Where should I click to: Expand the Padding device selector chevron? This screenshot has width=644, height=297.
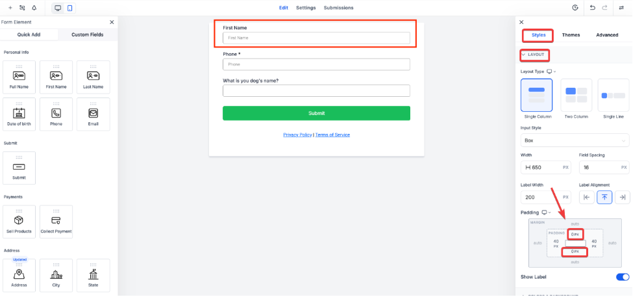coord(549,213)
